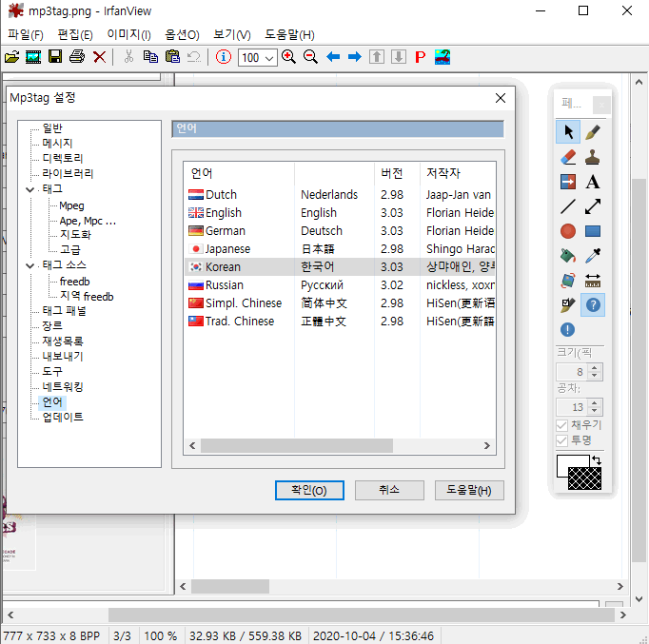
Task: Click the red X Delete icon
Action: coord(99,57)
